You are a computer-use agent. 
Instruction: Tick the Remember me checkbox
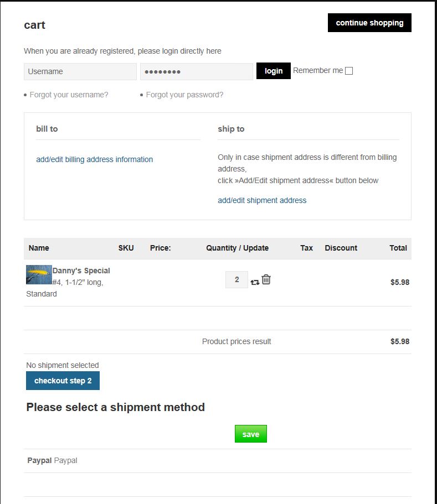pyautogui.click(x=349, y=71)
